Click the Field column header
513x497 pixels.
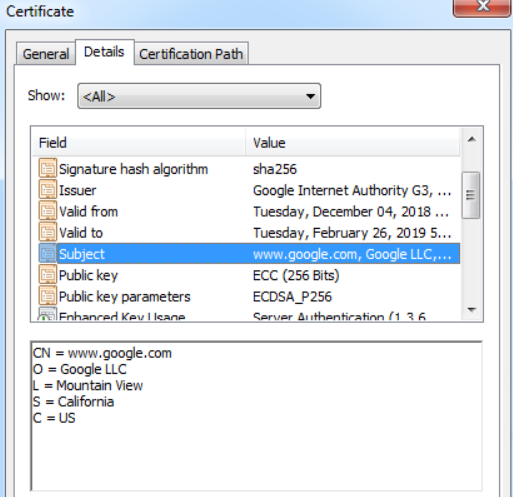139,143
